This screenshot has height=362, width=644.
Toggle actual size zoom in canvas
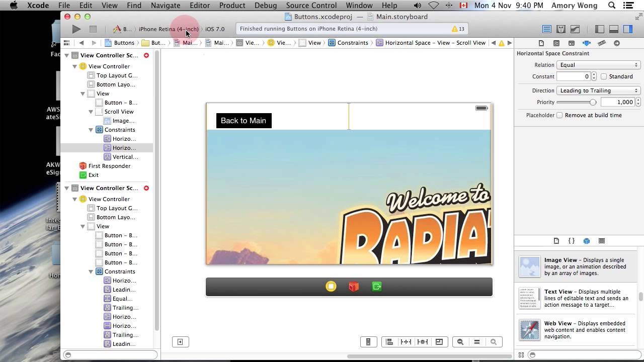(477, 342)
